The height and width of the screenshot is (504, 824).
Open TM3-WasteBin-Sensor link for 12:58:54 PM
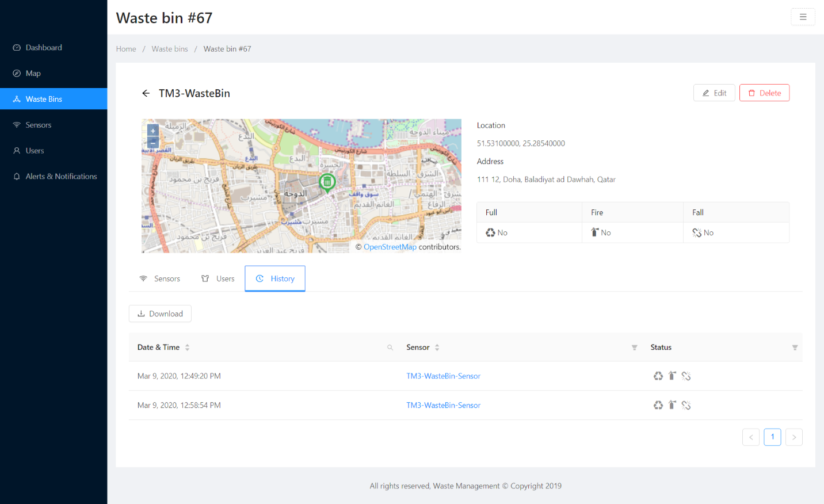[x=443, y=406]
